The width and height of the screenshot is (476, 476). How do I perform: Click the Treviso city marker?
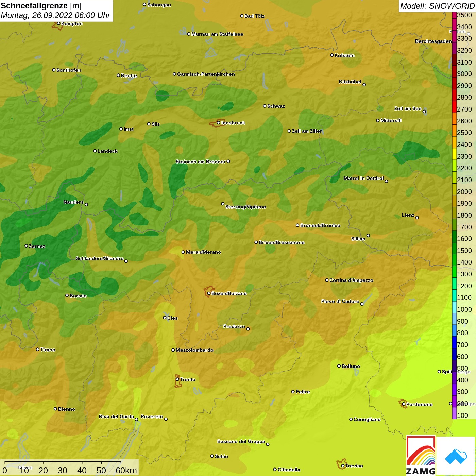pos(343,466)
